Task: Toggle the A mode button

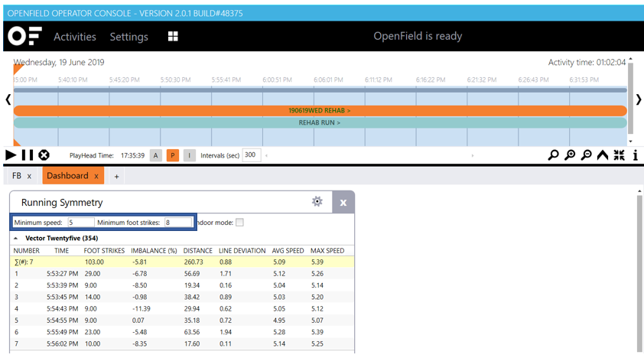Action: 156,155
